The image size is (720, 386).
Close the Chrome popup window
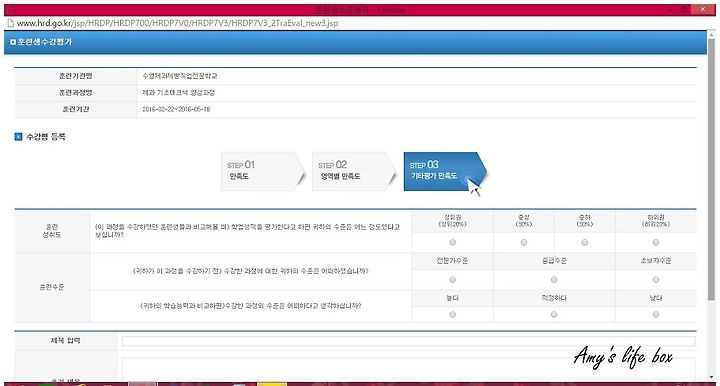[x=703, y=10]
